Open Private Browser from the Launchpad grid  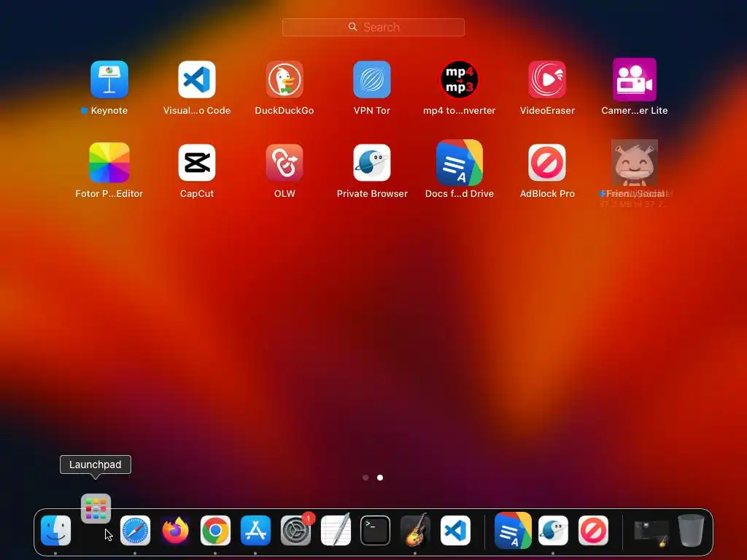[372, 163]
